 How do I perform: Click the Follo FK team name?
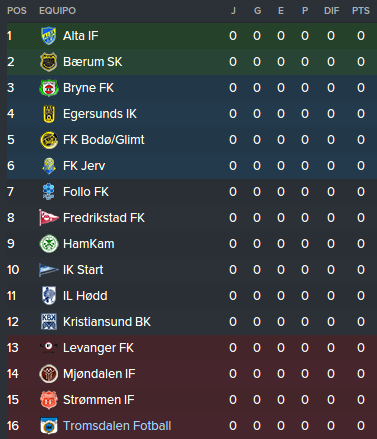pyautogui.click(x=86, y=192)
